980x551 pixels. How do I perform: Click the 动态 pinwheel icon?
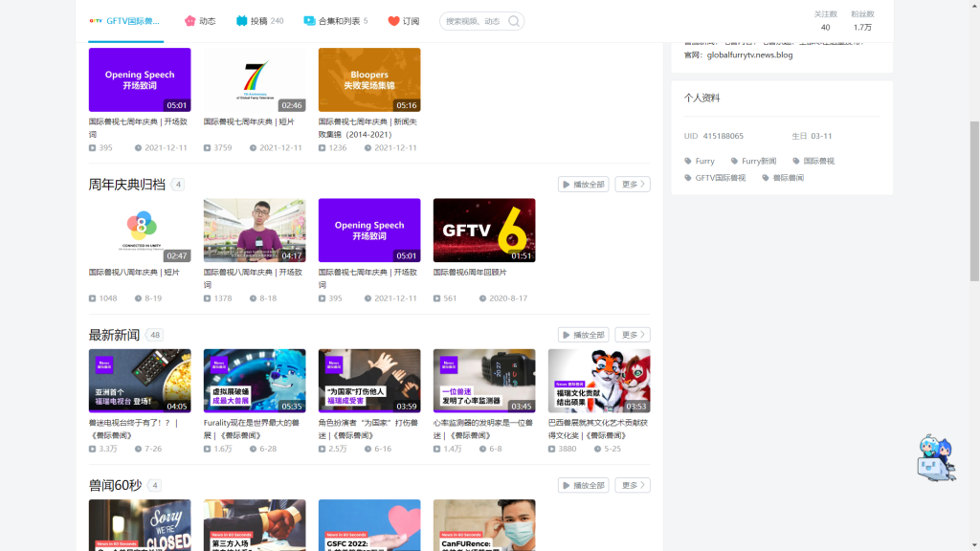click(189, 21)
